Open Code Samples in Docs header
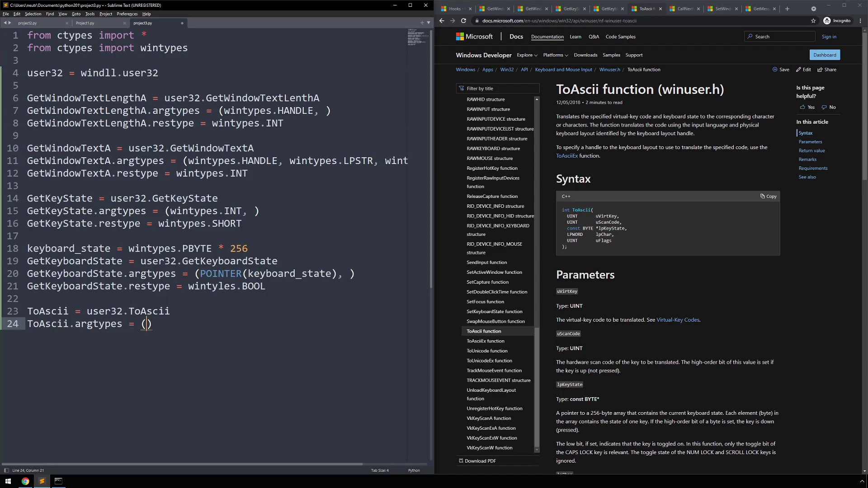Image resolution: width=868 pixels, height=488 pixels. pos(620,37)
